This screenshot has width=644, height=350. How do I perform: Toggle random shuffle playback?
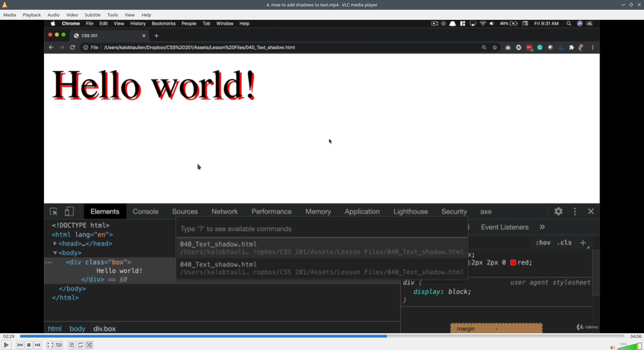point(90,345)
